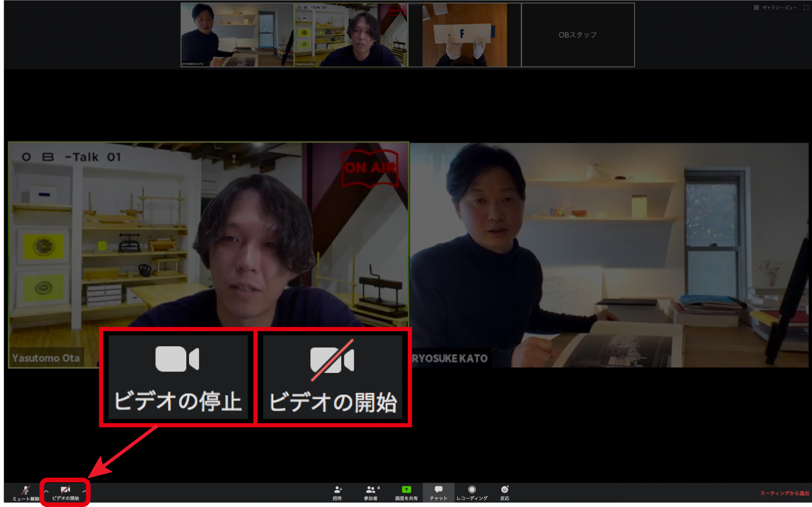Enter full screen with top-right icon
This screenshot has width=812, height=507.
point(806,8)
